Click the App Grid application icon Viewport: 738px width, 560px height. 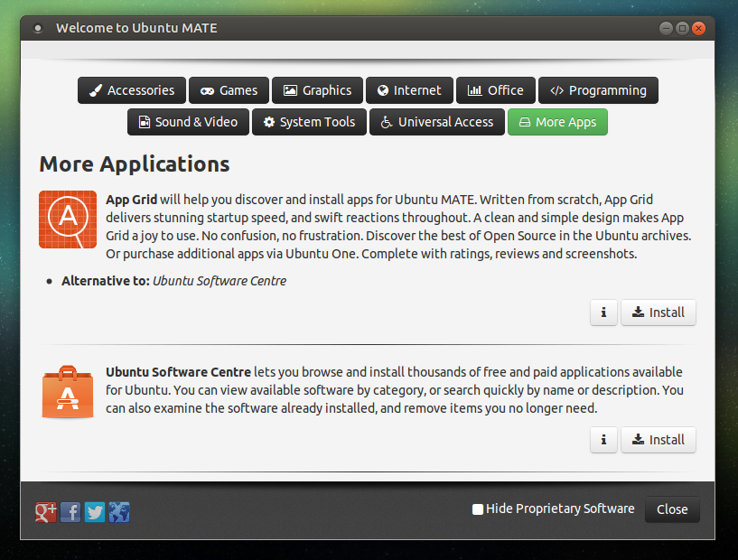coord(67,219)
